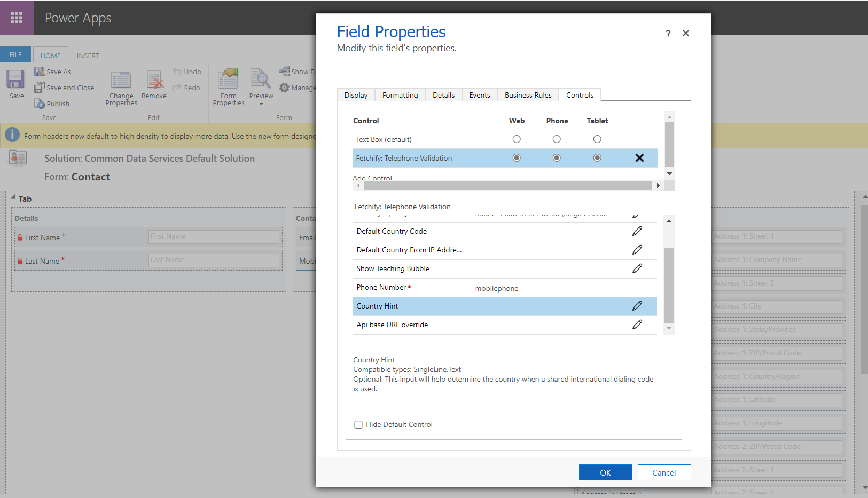Select the Phone Number property row
Viewport: 868px width, 498px height.
click(x=505, y=288)
